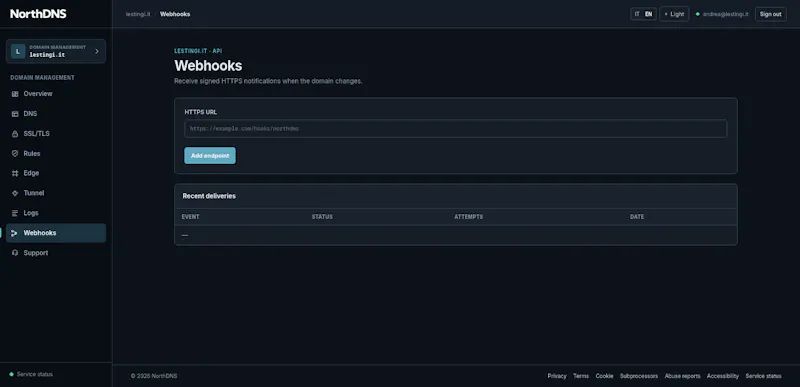Click the Webhooks page title

point(208,66)
